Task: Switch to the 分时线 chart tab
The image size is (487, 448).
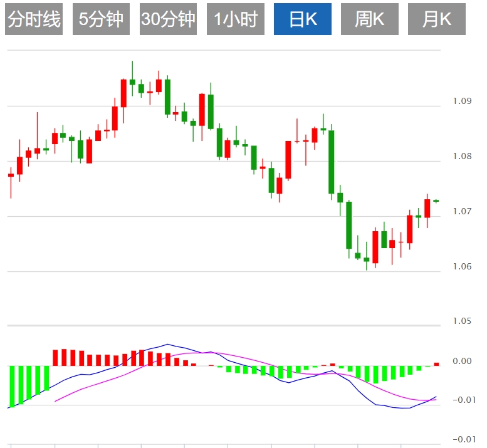Action: pyautogui.click(x=34, y=19)
